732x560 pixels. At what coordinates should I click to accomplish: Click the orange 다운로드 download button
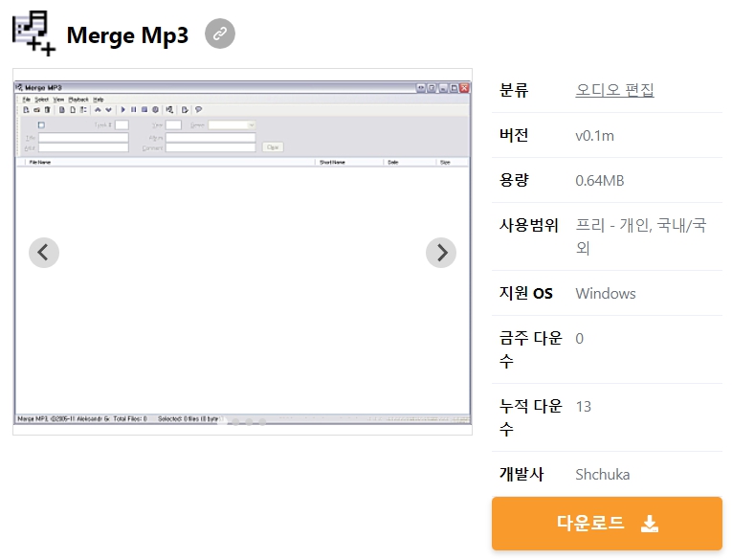(607, 523)
